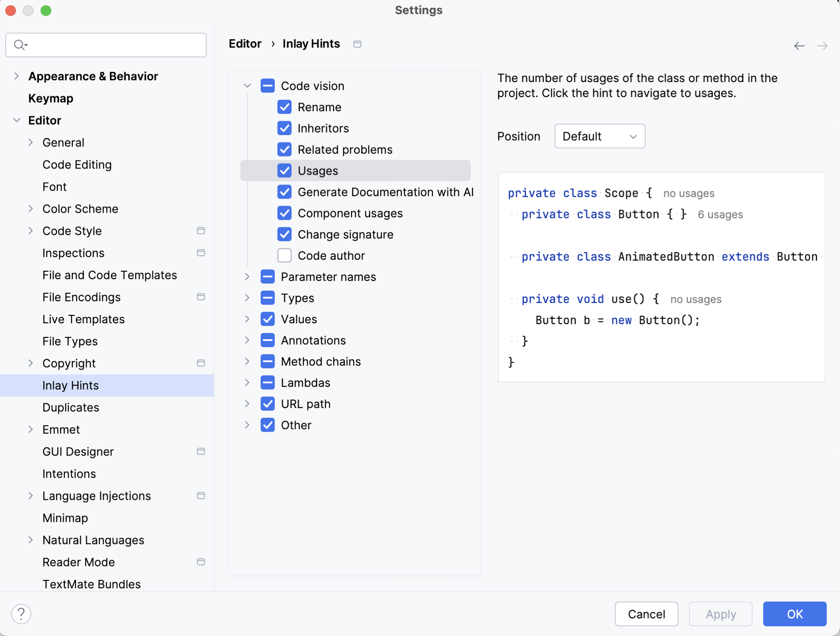Enable the Code author checkbox

click(x=285, y=255)
